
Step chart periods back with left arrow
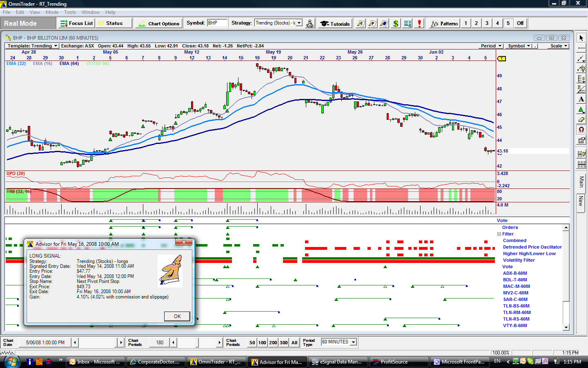pyautogui.click(x=174, y=343)
